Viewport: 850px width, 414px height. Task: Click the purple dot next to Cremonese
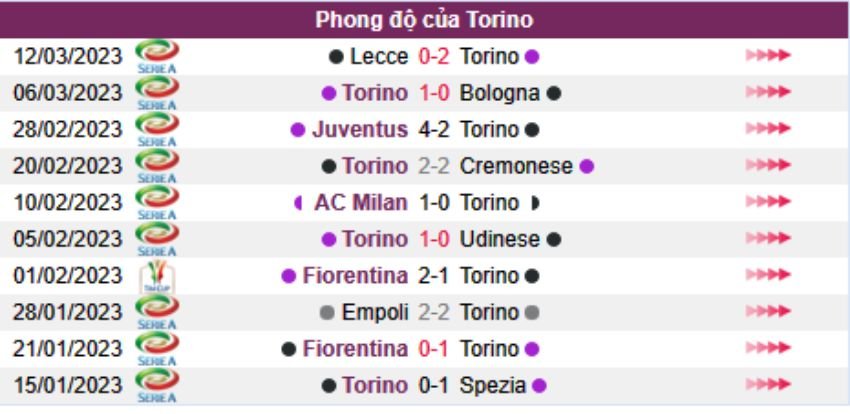[x=587, y=166]
